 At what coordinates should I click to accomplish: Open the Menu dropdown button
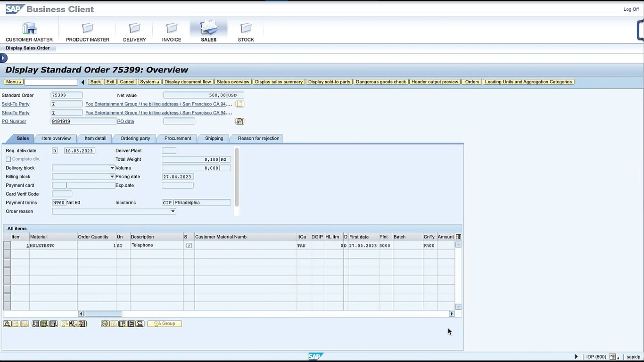(x=14, y=82)
